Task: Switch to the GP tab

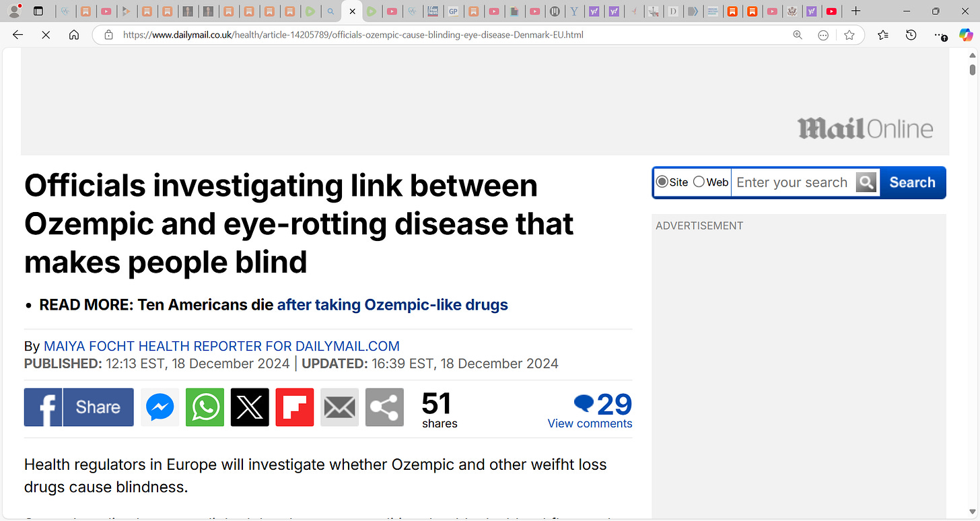Action: (453, 11)
